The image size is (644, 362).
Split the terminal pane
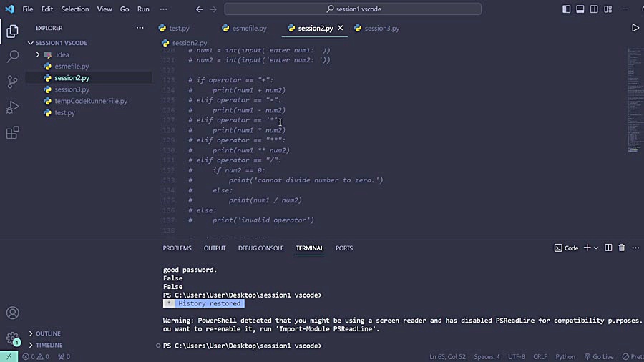pyautogui.click(x=608, y=248)
